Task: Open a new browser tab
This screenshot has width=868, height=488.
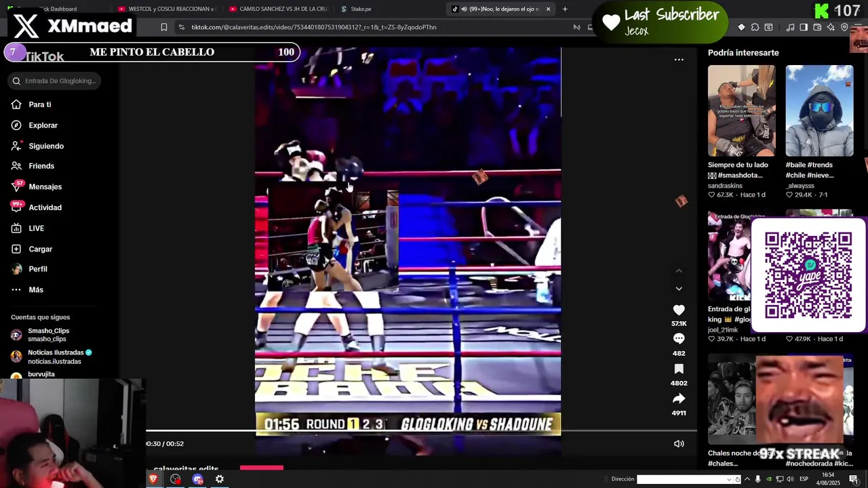Action: (565, 9)
